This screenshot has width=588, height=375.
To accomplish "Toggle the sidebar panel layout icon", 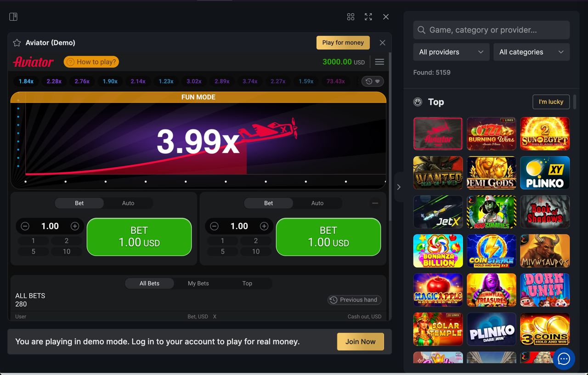I will point(13,17).
